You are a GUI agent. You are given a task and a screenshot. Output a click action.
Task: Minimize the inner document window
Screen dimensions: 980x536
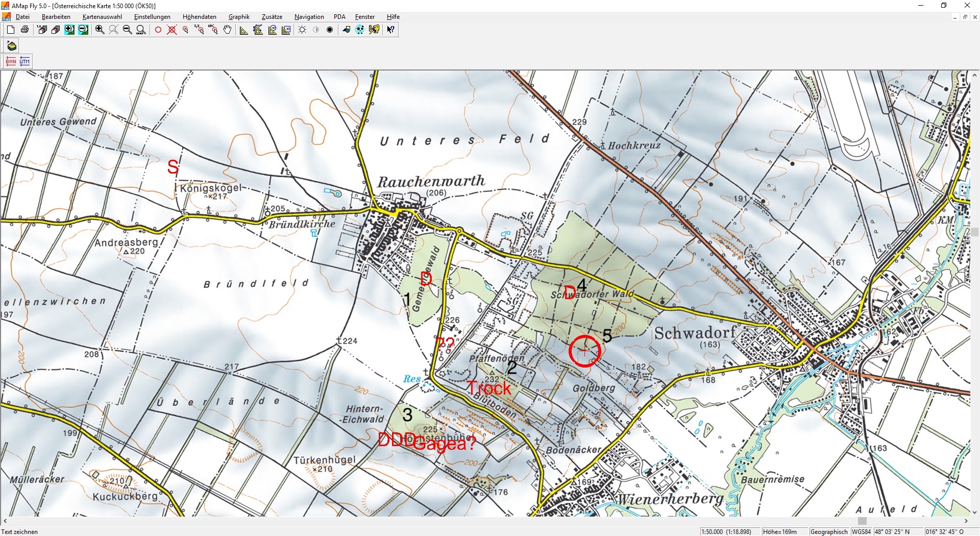(954, 17)
